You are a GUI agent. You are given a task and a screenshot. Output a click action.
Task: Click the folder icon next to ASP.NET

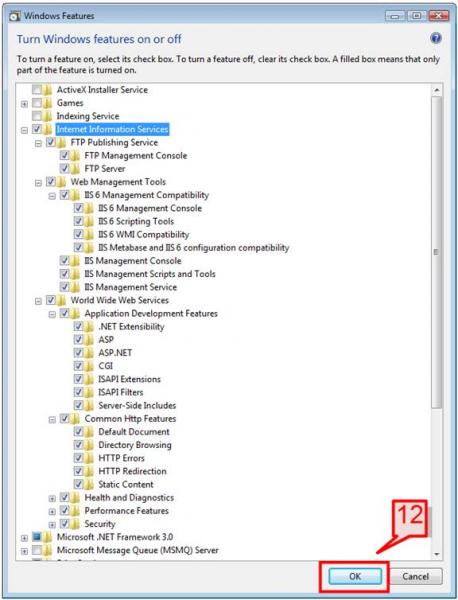(x=89, y=353)
